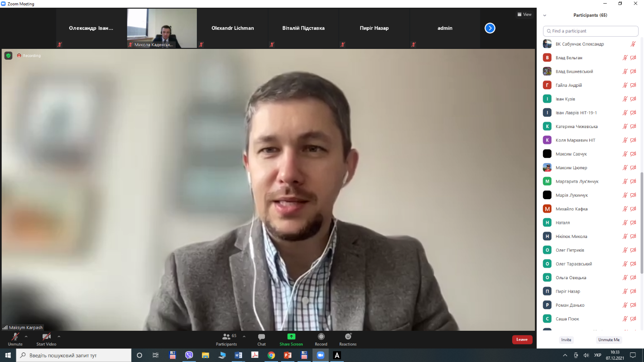Click the Find a participant search field
Image resolution: width=644 pixels, height=362 pixels.
(591, 31)
